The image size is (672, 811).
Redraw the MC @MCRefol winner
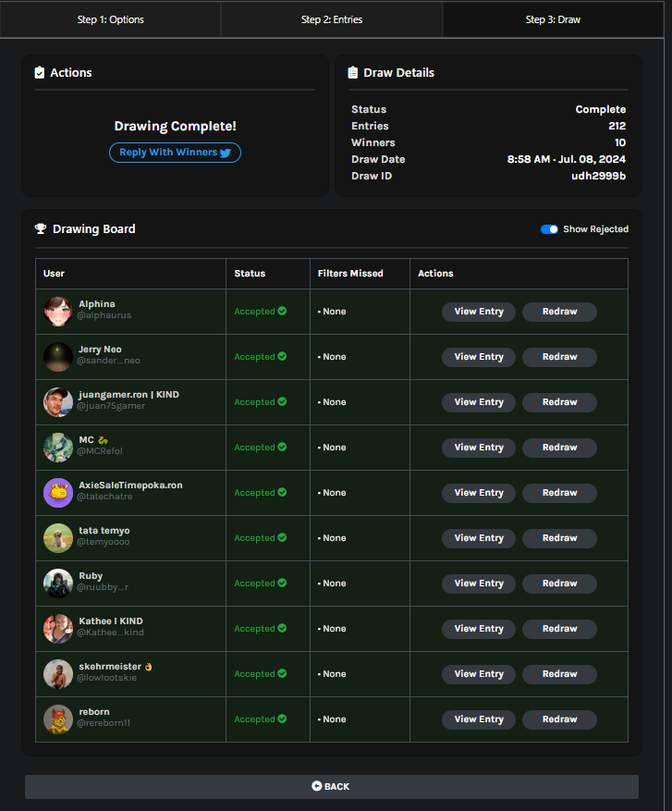[x=559, y=448]
